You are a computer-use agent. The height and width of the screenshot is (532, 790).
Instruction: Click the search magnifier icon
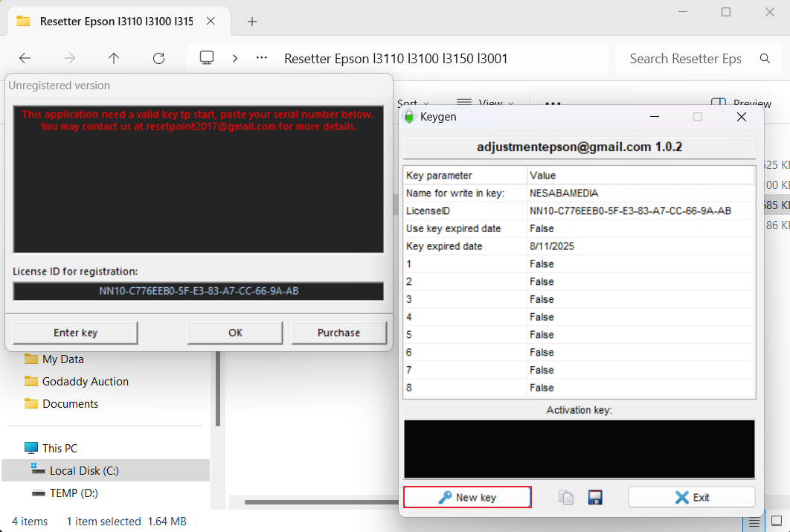click(765, 58)
